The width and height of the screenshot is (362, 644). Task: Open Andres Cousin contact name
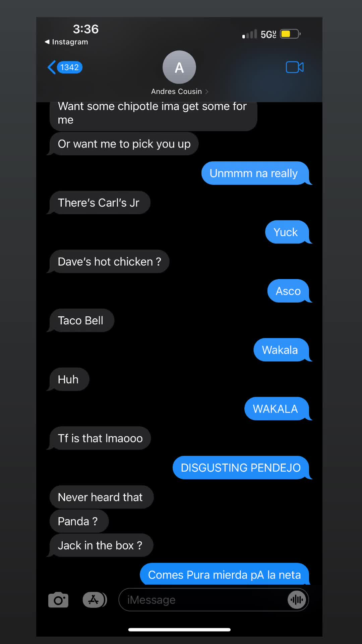click(176, 92)
